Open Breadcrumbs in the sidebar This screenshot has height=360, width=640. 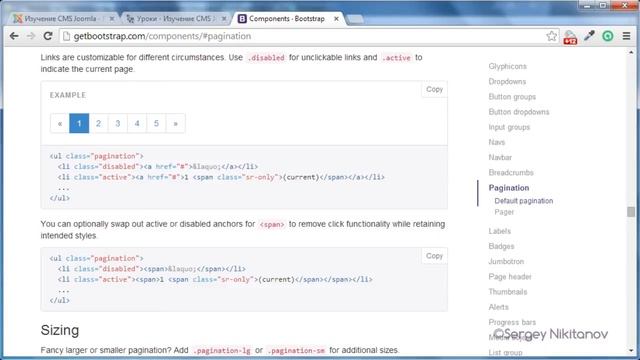click(511, 173)
